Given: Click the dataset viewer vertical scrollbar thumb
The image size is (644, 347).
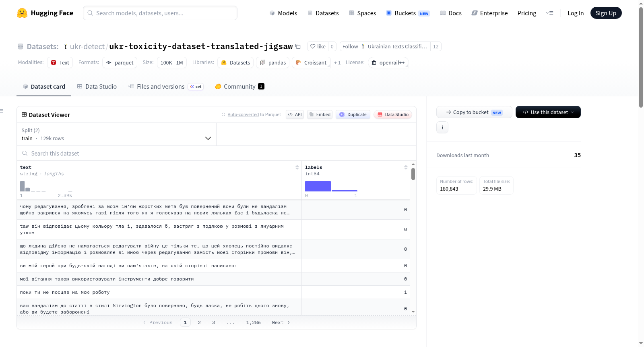Looking at the screenshot, I should 413,174.
